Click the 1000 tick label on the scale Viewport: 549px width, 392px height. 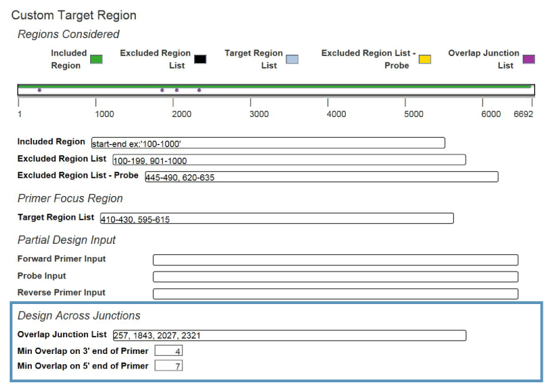[x=105, y=114]
